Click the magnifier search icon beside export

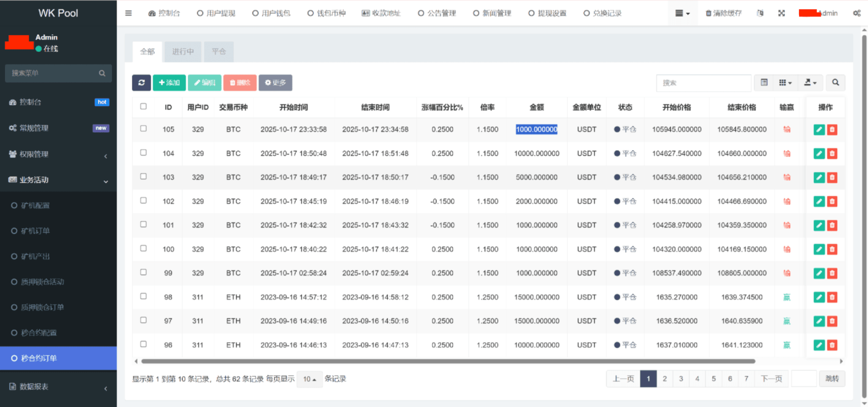835,82
